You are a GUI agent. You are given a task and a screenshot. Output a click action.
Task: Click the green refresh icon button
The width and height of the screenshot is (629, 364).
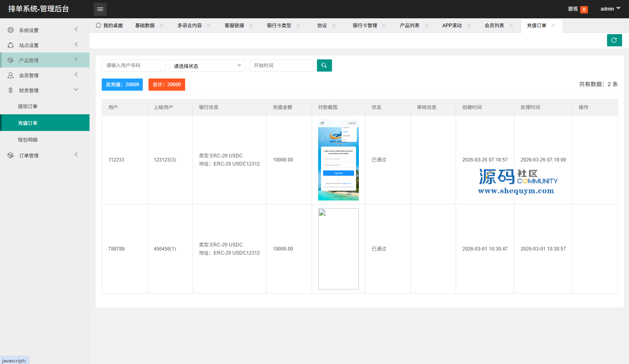tap(614, 40)
